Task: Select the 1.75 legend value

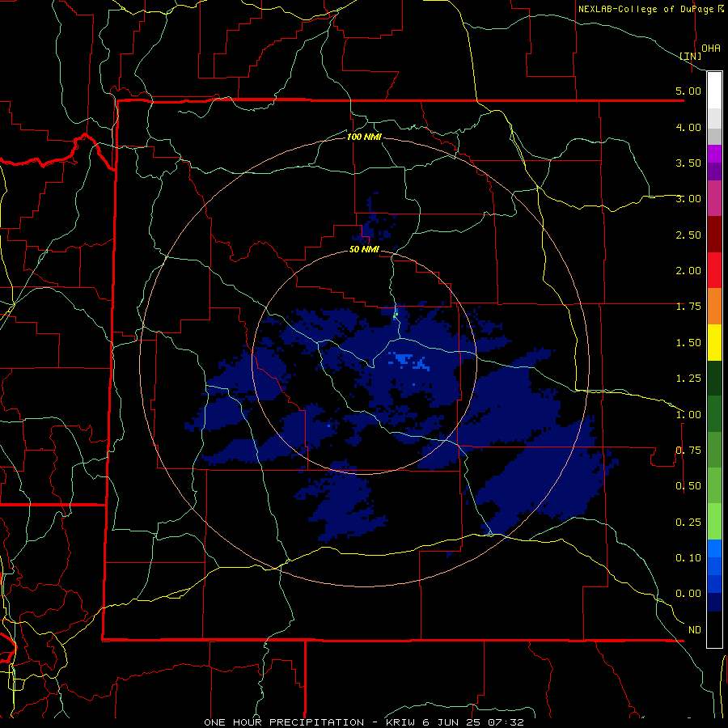Action: 688,307
